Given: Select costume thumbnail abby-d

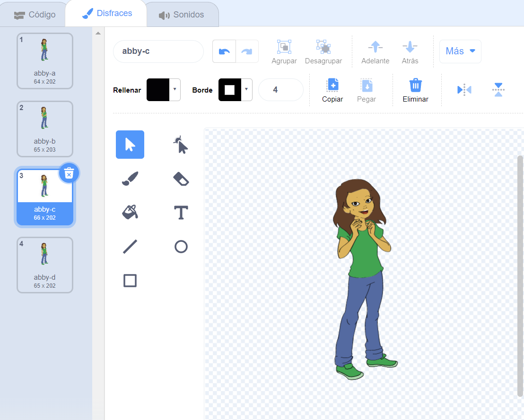Looking at the screenshot, I should tap(45, 265).
